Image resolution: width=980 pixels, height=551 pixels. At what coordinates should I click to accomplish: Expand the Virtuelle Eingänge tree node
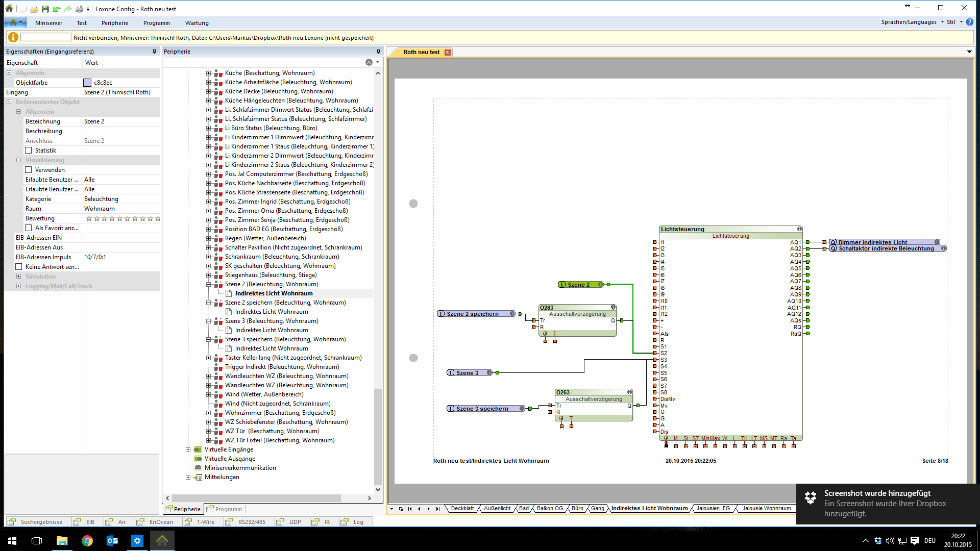coord(188,449)
